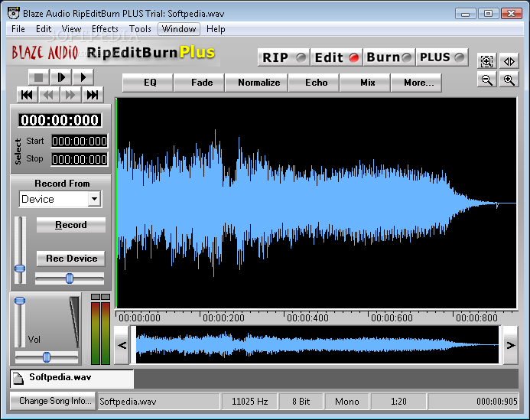
Task: Click the Echo effect button
Action: point(314,83)
